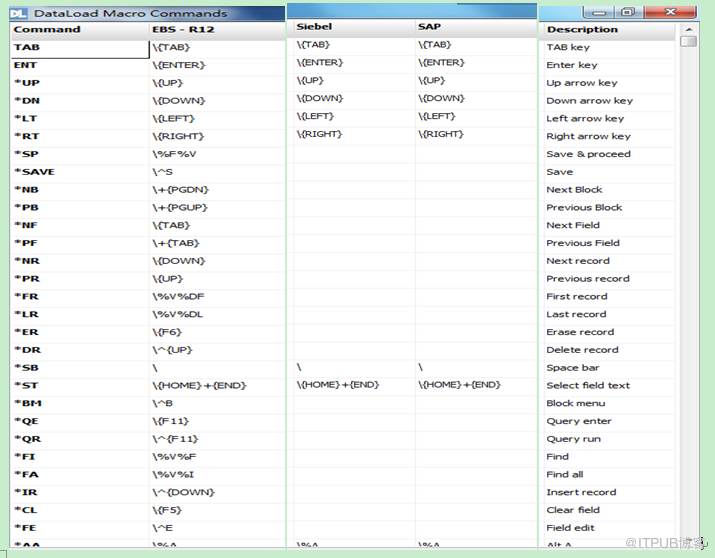Click the DataLoad DL title bar icon
Screen dimensions: 715x558
18,13
